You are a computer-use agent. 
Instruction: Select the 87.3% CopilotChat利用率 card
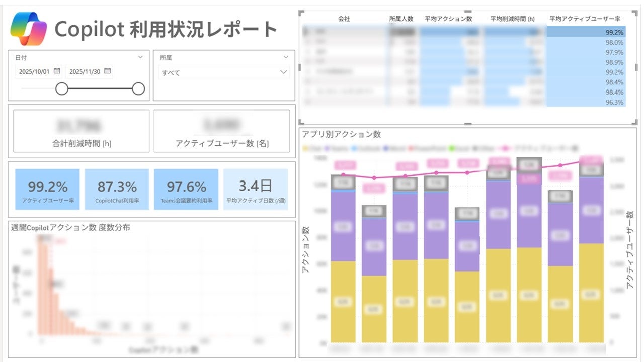click(117, 190)
